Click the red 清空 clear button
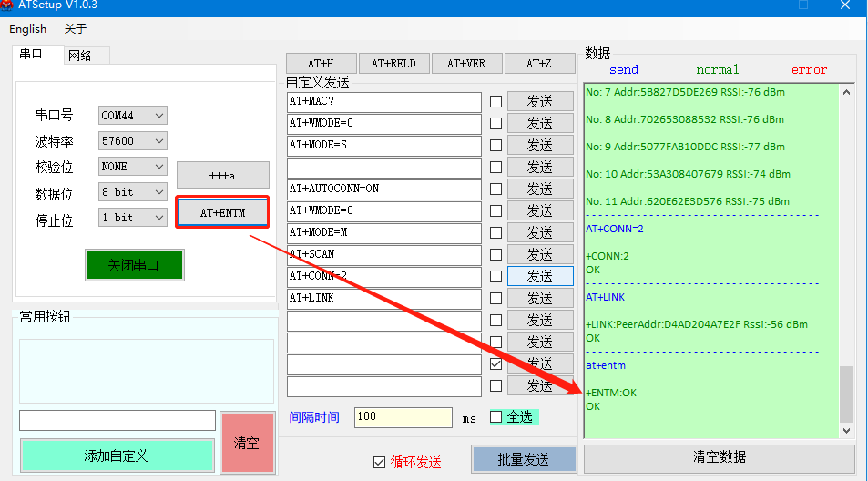 pyautogui.click(x=247, y=443)
